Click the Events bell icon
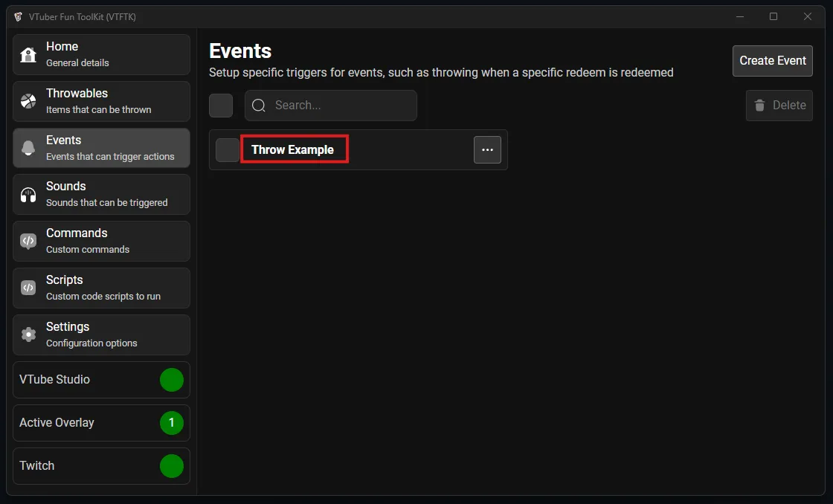Viewport: 833px width, 504px height. click(28, 148)
